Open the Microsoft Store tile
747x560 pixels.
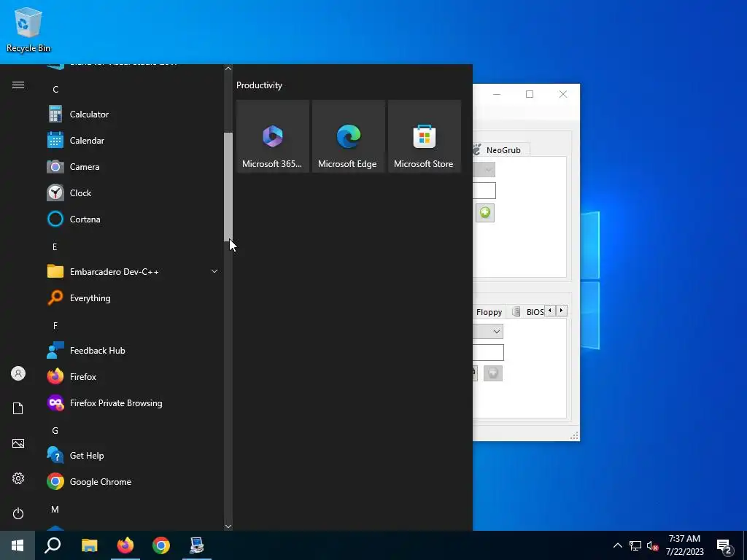click(425, 136)
